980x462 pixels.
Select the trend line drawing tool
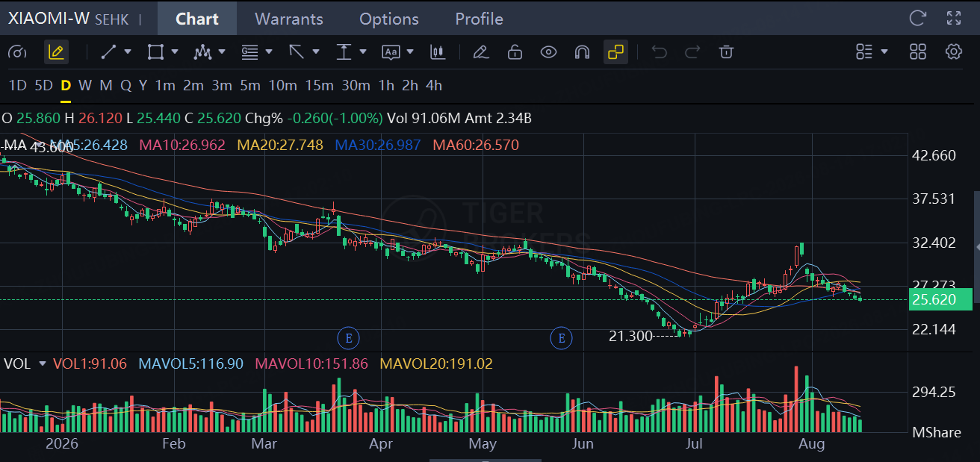109,52
